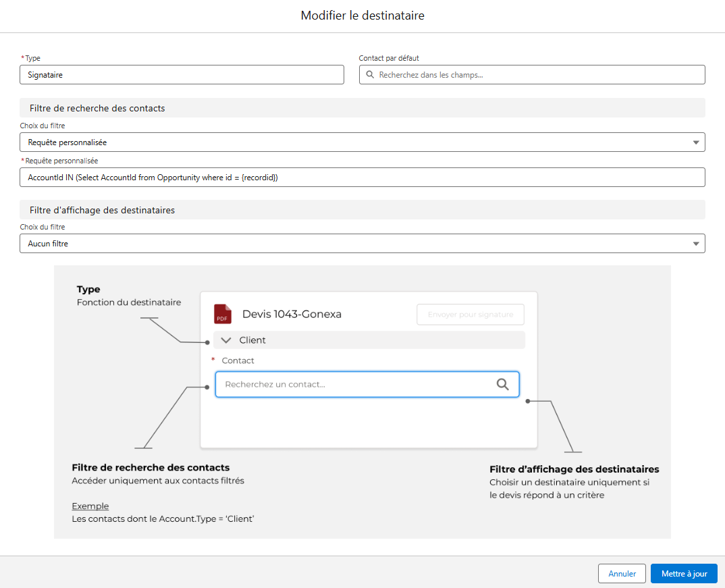Click the Contact par défaut search field
This screenshot has height=588, width=725.
(532, 75)
